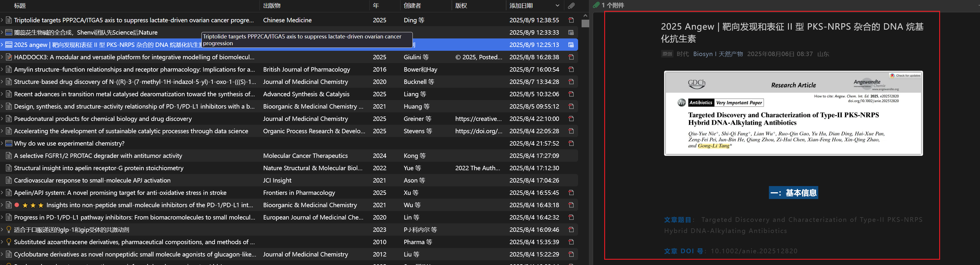Viewport: 980px width, 265px height.
Task: Click Chinese Medicine publication cell
Action: pyautogui.click(x=287, y=20)
